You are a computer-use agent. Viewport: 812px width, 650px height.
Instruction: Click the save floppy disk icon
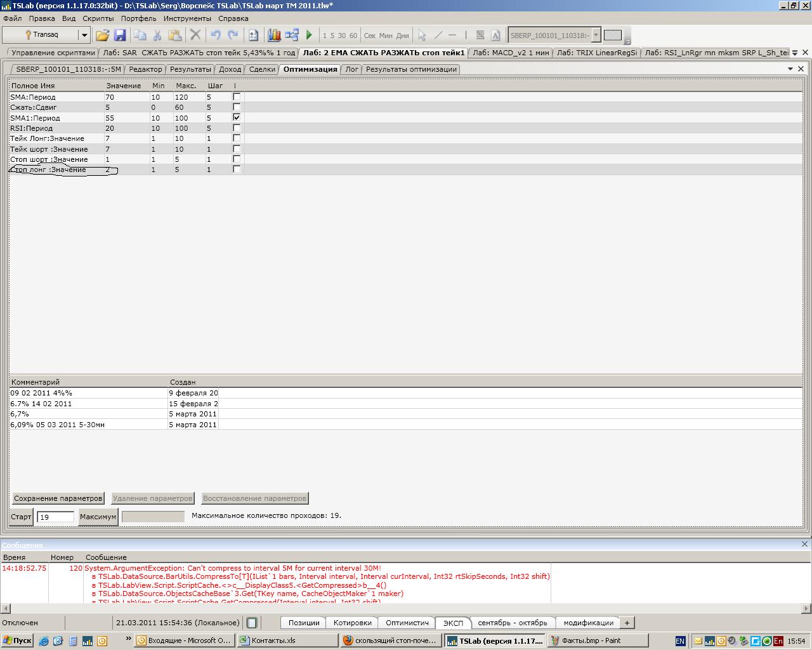coord(119,36)
